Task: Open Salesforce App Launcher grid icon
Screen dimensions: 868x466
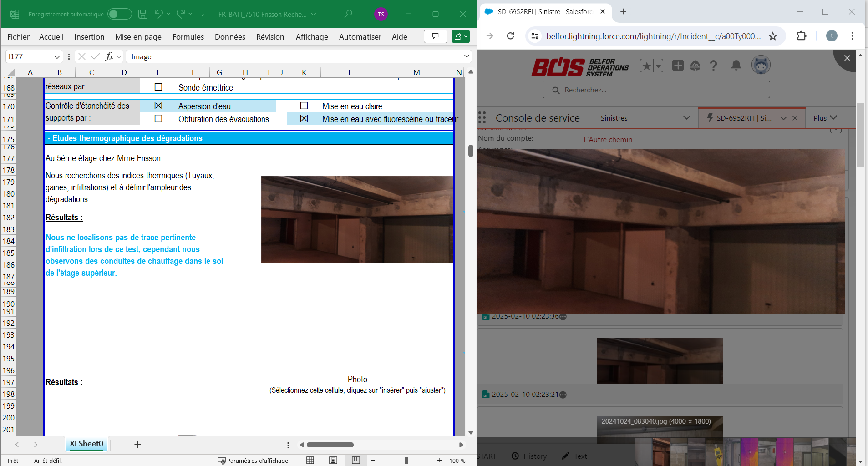Action: tap(482, 118)
